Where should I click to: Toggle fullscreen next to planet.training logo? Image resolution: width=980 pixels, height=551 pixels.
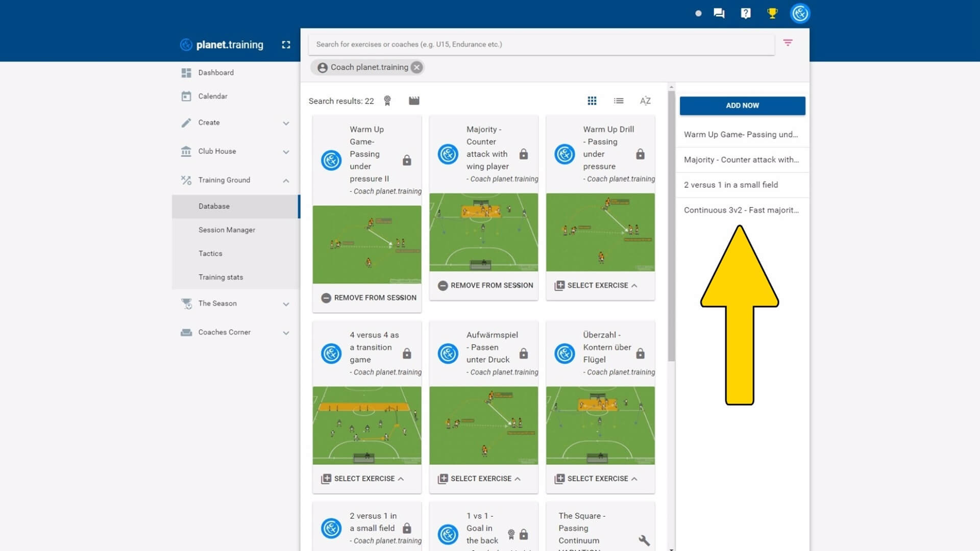(286, 45)
